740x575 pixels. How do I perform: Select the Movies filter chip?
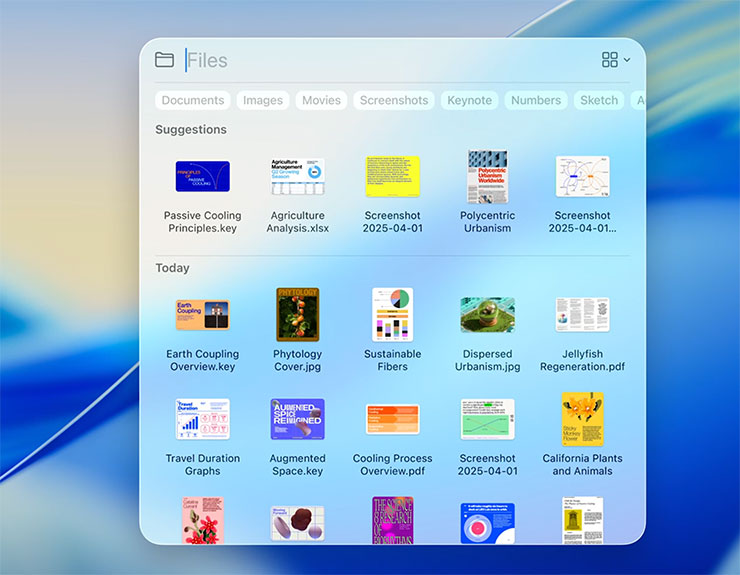point(321,100)
